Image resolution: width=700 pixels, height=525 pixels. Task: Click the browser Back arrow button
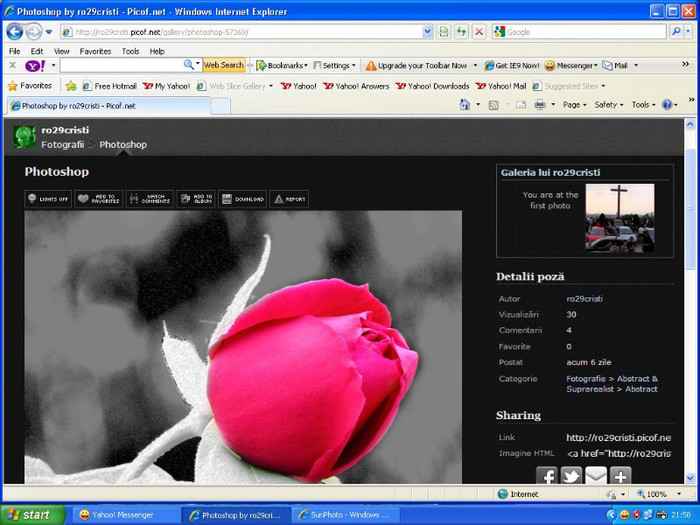pos(15,32)
